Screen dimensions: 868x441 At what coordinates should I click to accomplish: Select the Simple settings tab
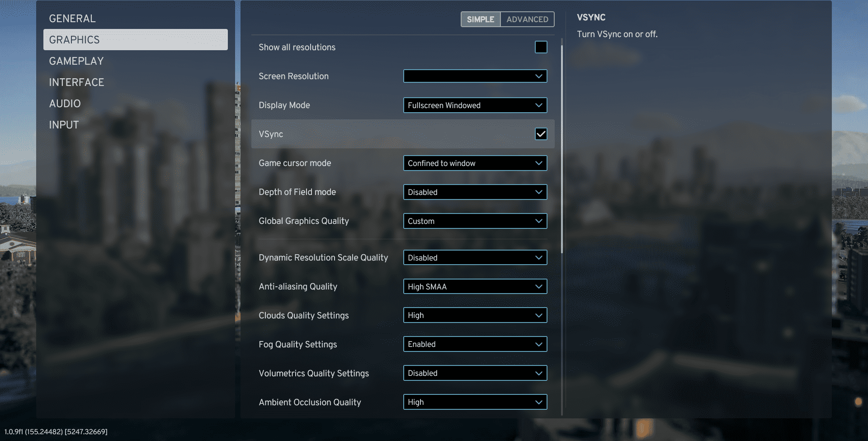pos(480,19)
